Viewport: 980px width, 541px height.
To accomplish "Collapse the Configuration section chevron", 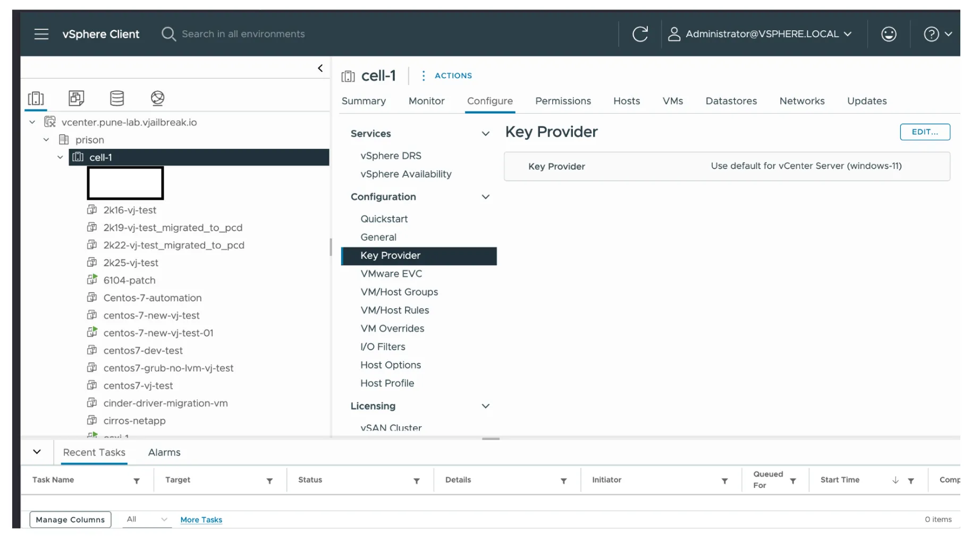I will [485, 197].
